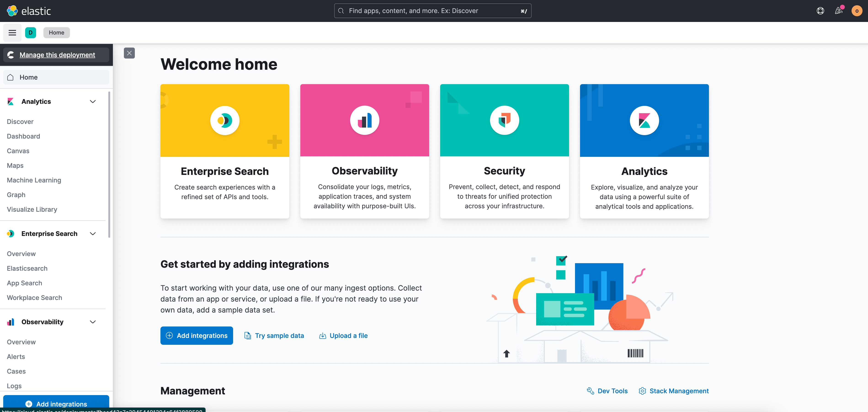Click the Analytics Kibana card icon

coord(644,120)
